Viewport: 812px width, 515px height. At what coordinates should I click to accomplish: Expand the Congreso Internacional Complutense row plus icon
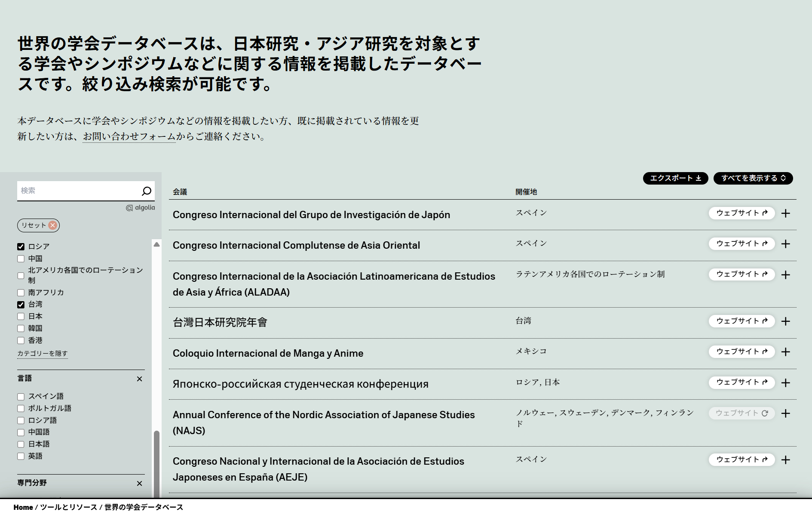(x=785, y=244)
